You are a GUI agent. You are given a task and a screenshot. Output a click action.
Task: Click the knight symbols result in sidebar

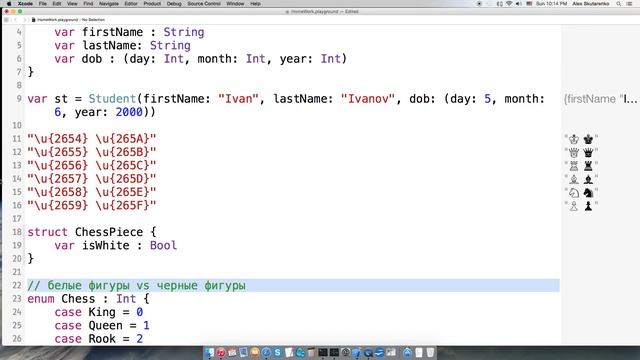(581, 193)
